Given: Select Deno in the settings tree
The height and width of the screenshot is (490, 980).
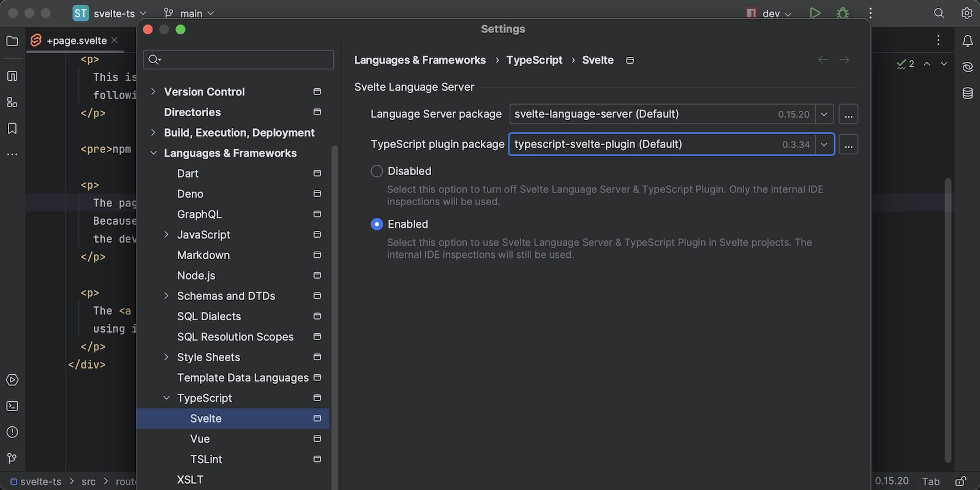Looking at the screenshot, I should (233, 194).
